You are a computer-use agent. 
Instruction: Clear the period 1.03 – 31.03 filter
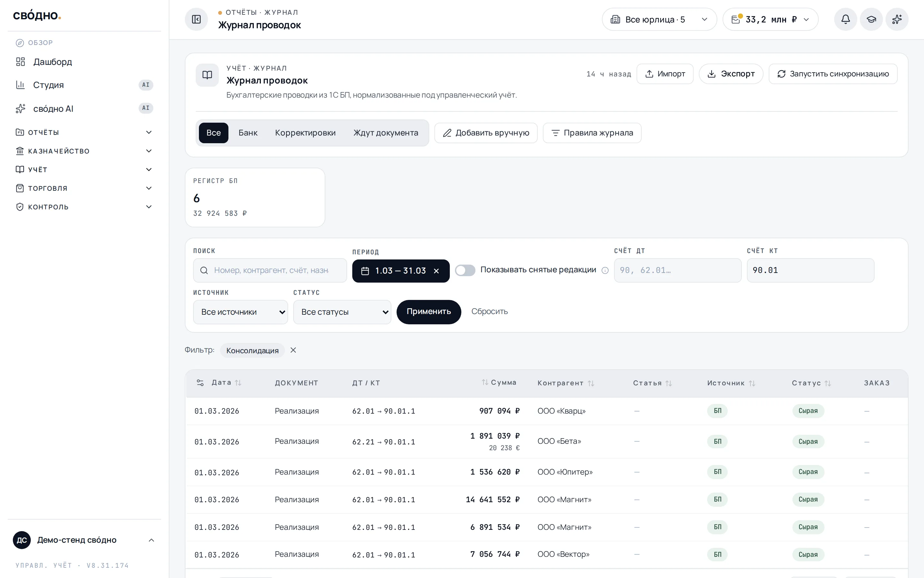[436, 271]
